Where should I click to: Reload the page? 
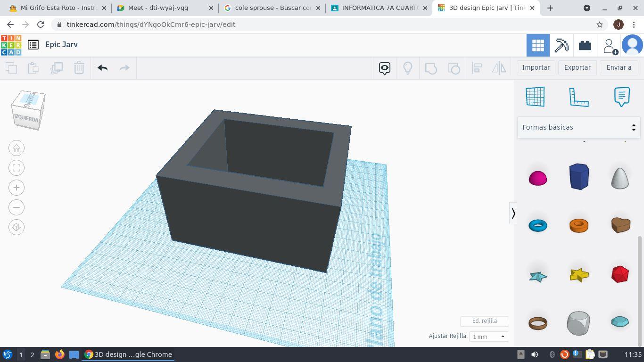[41, 25]
